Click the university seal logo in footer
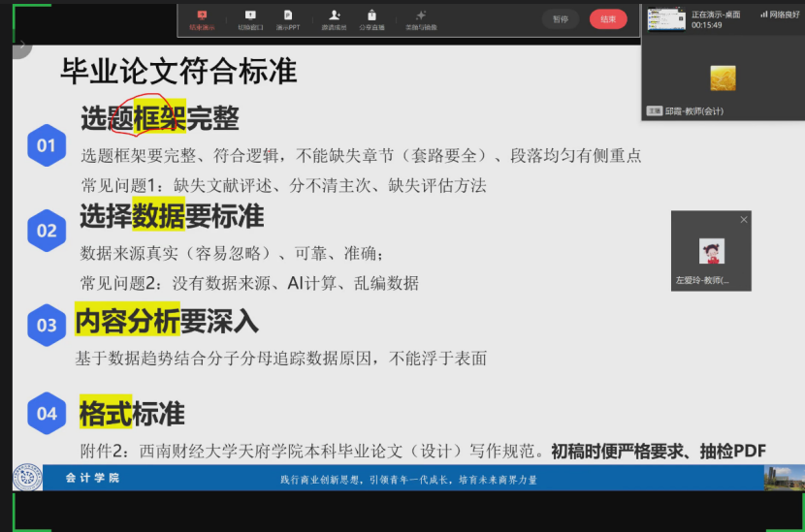The image size is (805, 532). [x=27, y=477]
